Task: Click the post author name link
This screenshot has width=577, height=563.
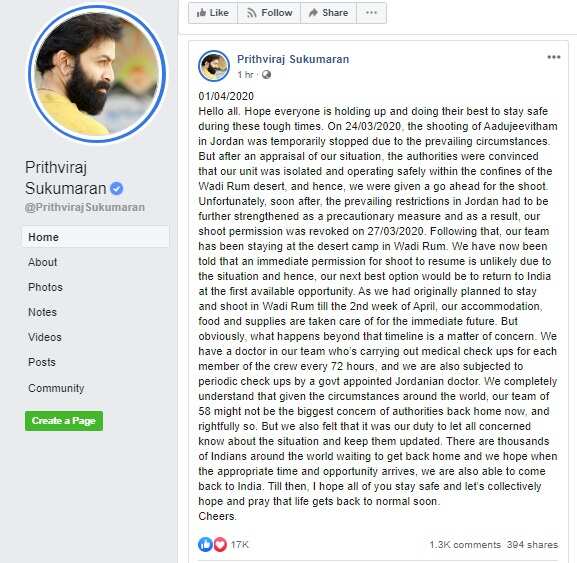Action: (x=293, y=59)
